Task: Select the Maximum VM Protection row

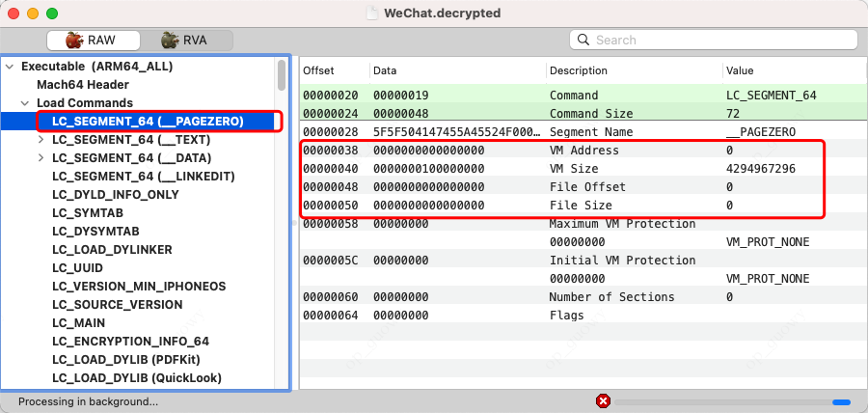Action: [x=584, y=224]
